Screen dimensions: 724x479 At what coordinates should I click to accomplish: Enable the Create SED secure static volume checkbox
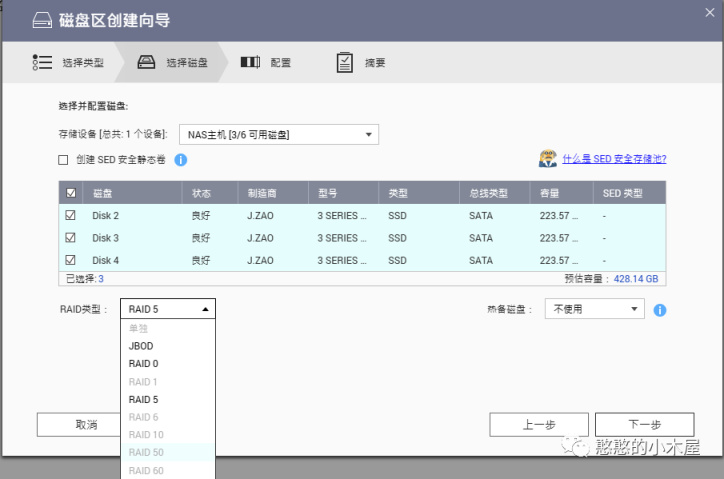pyautogui.click(x=63, y=160)
